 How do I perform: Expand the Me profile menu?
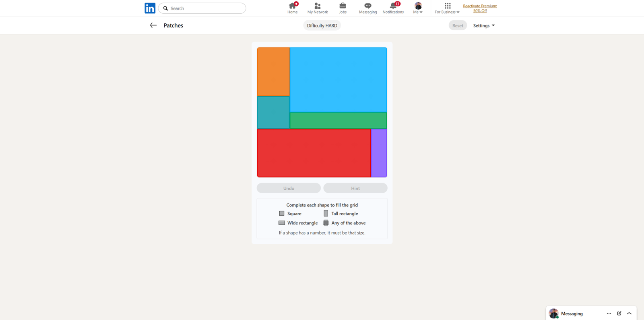[418, 8]
